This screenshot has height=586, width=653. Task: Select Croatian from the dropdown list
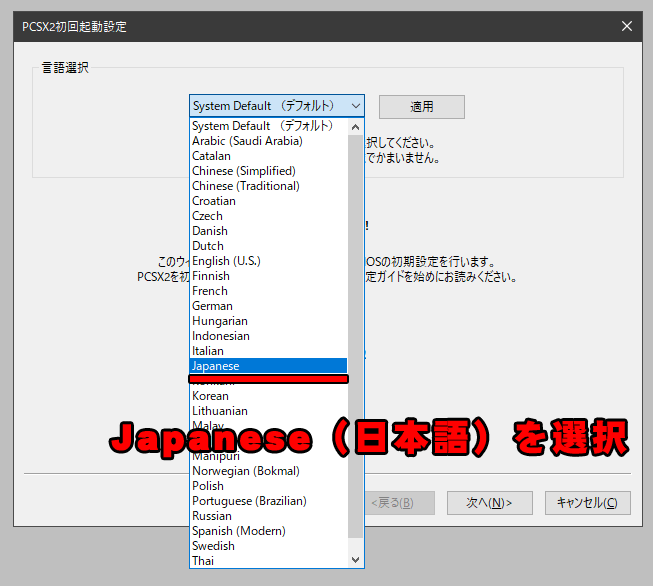(269, 201)
